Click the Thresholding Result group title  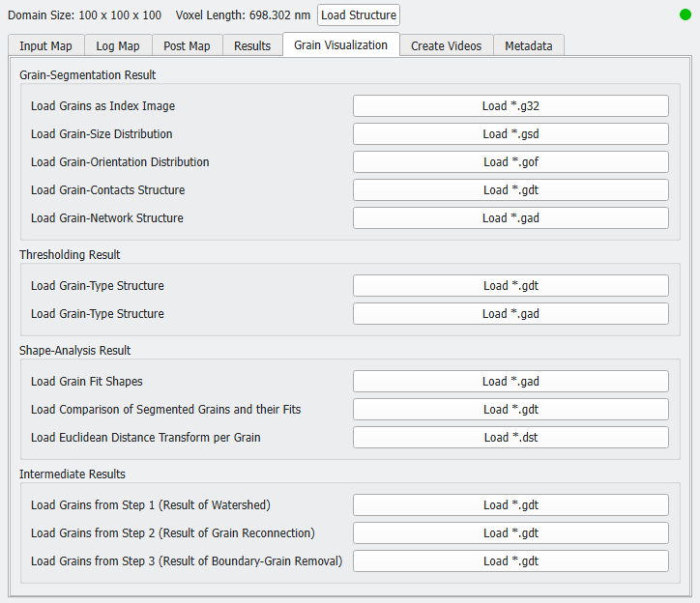[x=70, y=255]
